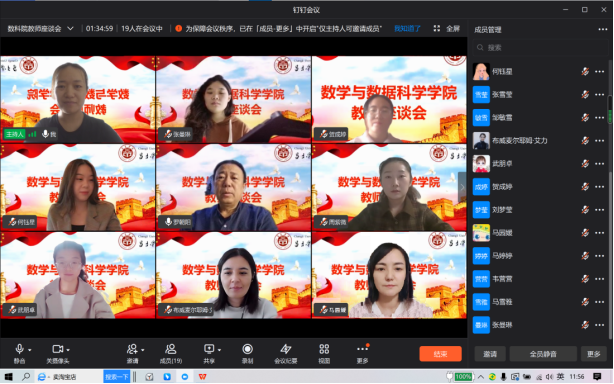614x384 pixels.
Task: Open dropdown arrow beside 共享 share
Action: coord(219,350)
